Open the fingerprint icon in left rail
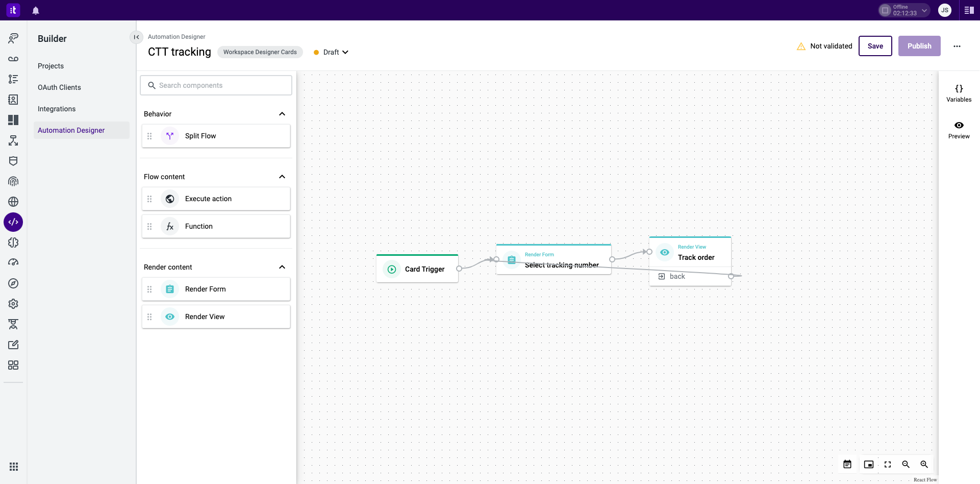Screen dimensions: 980x484 (x=13, y=181)
